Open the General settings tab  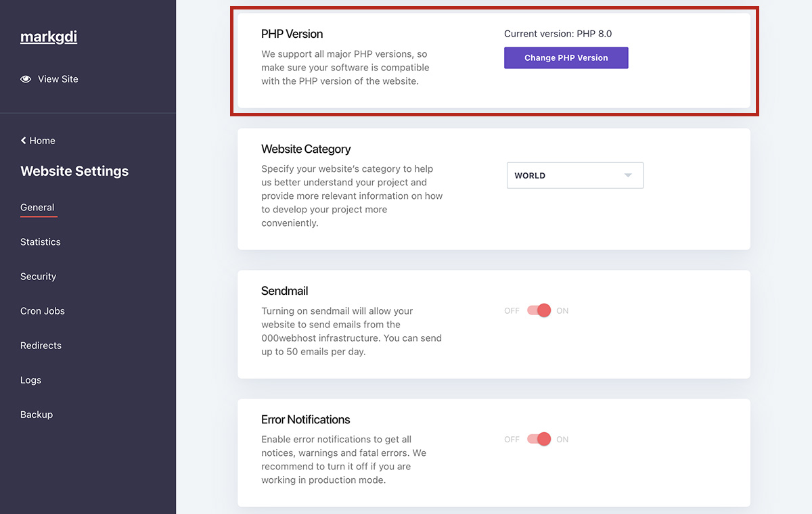(x=37, y=208)
